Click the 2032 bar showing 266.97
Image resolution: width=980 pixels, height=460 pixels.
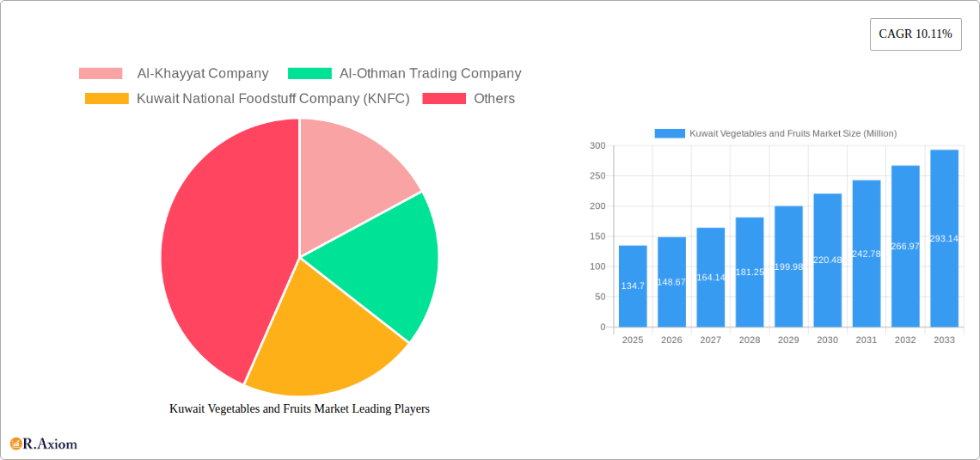point(905,246)
